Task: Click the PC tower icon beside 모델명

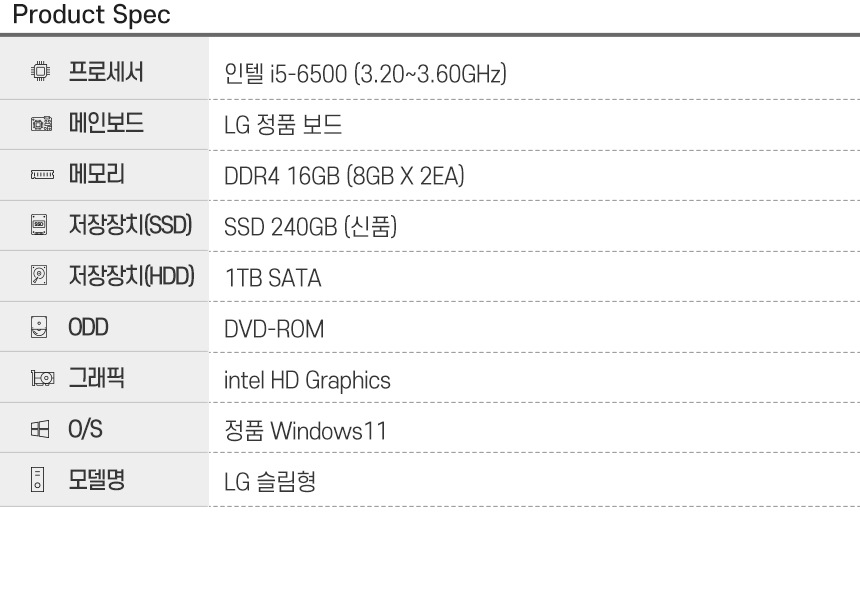Action: tap(37, 480)
